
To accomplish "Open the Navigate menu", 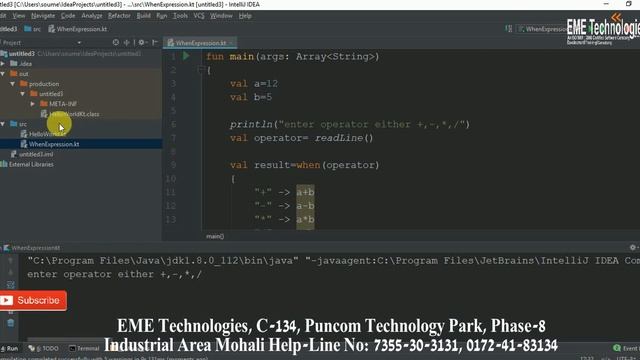I will coord(43,16).
